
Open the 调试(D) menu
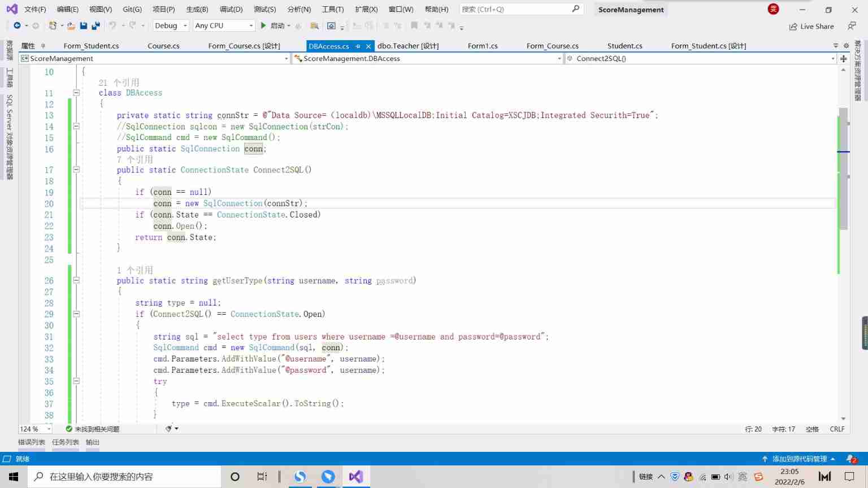pyautogui.click(x=231, y=9)
